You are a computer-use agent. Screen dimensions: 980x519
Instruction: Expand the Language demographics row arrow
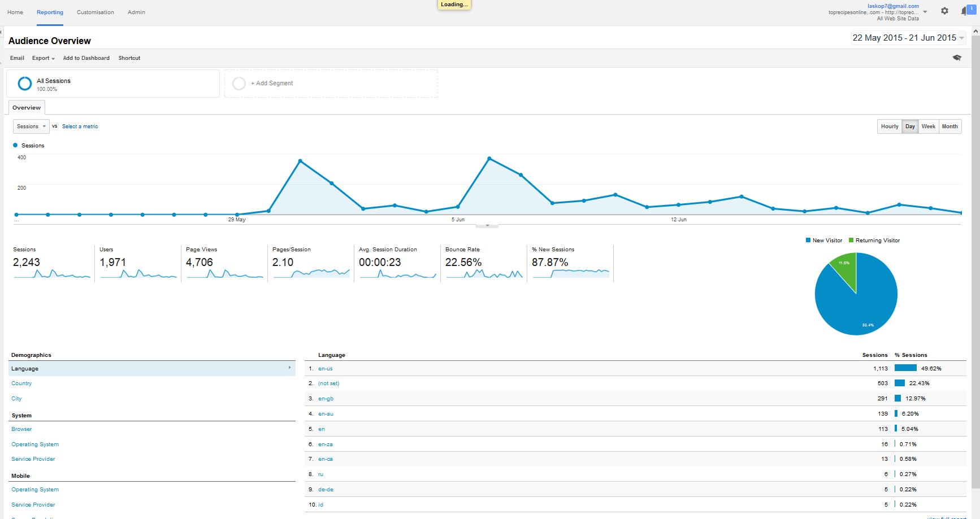289,368
